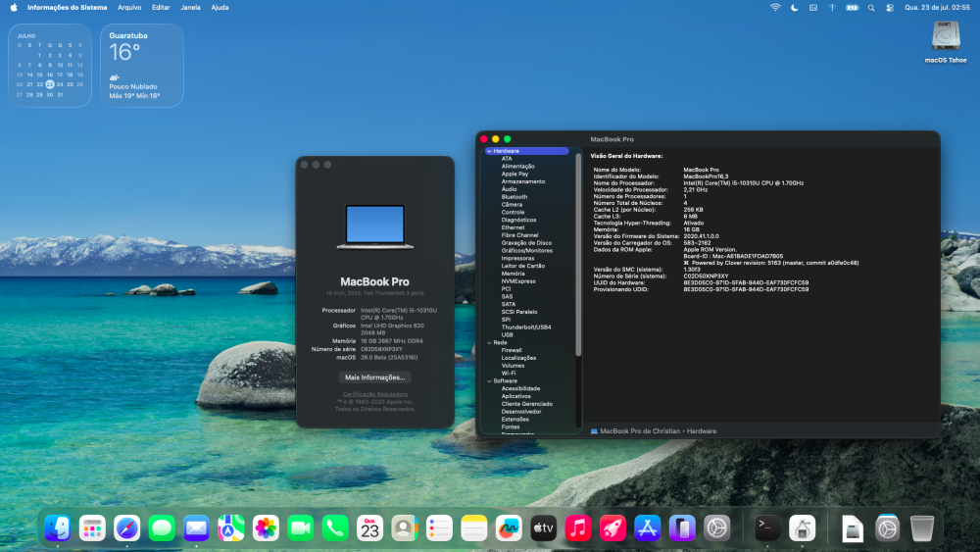The height and width of the screenshot is (552, 980).
Task: Open the Julho calendar widget
Action: pyautogui.click(x=50, y=66)
